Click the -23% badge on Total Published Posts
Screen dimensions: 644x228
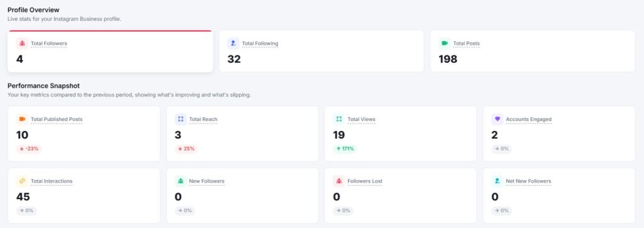pos(29,149)
